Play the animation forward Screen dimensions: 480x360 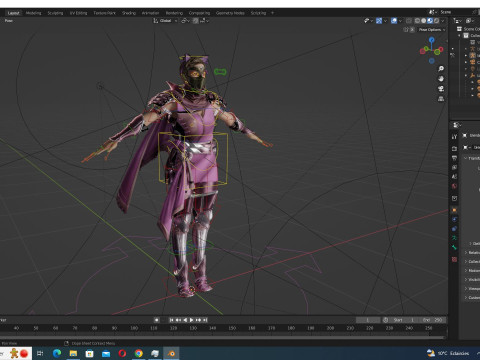click(x=192, y=320)
